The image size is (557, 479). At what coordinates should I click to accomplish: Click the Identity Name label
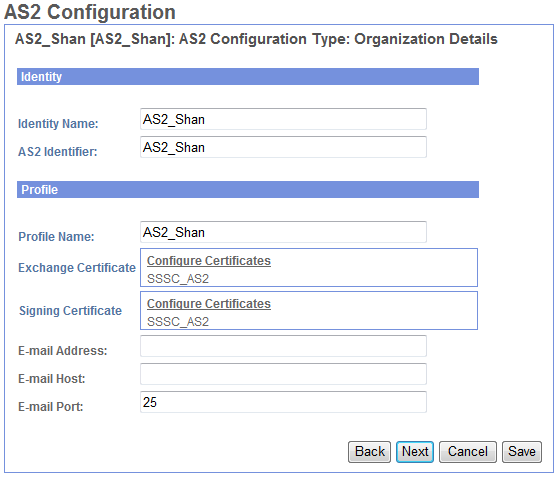[x=58, y=124]
